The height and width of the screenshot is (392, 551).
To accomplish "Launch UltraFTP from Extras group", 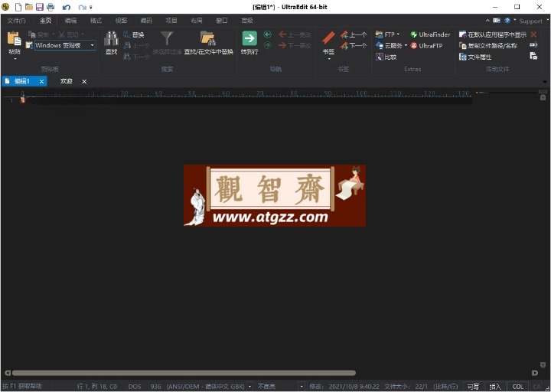I will coord(426,46).
